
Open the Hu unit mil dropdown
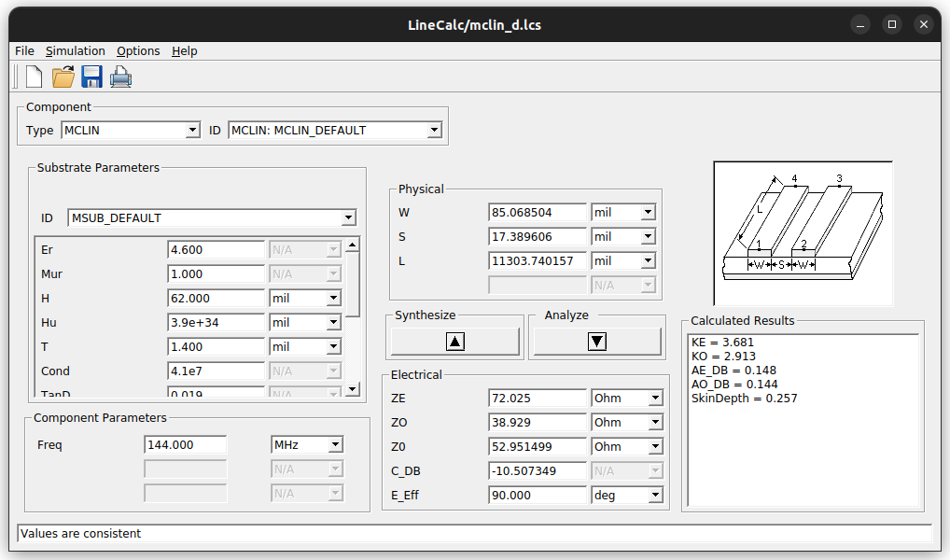333,322
